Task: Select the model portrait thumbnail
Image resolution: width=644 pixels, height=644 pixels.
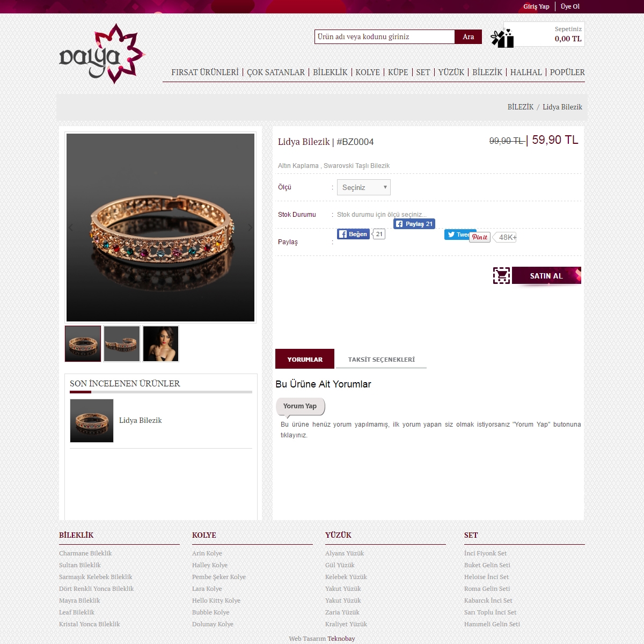Action: (160, 343)
